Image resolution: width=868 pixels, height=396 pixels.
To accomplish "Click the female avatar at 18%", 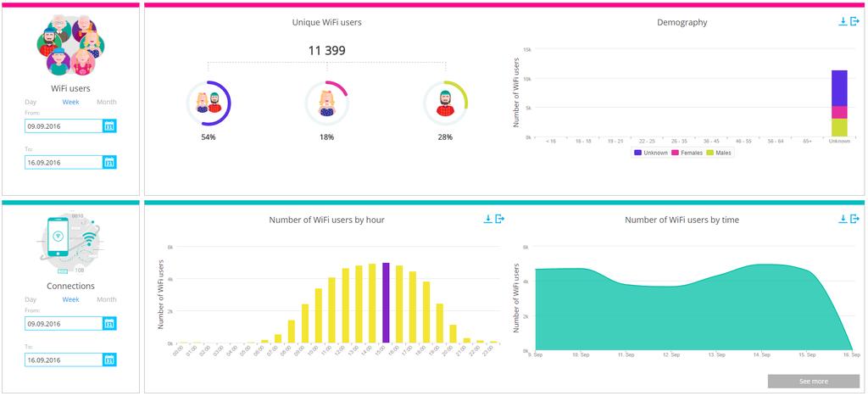I will 326,103.
